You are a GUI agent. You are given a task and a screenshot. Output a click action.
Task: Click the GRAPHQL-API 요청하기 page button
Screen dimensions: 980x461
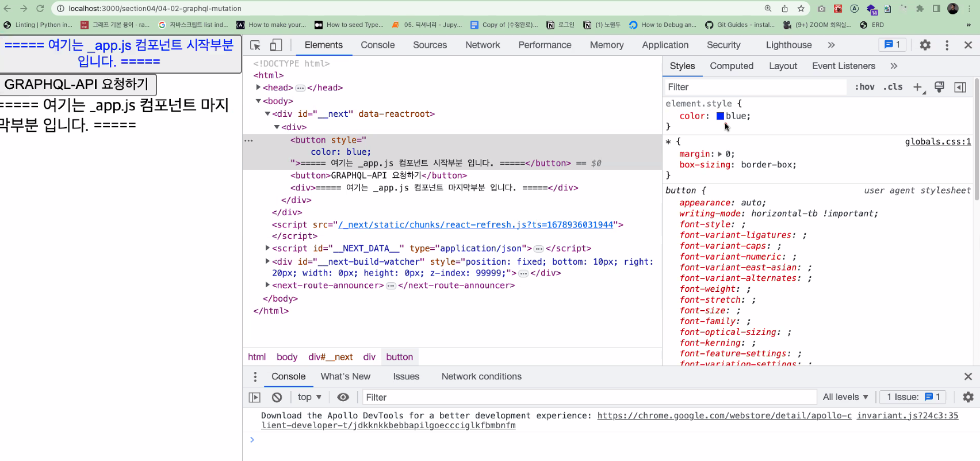[77, 85]
